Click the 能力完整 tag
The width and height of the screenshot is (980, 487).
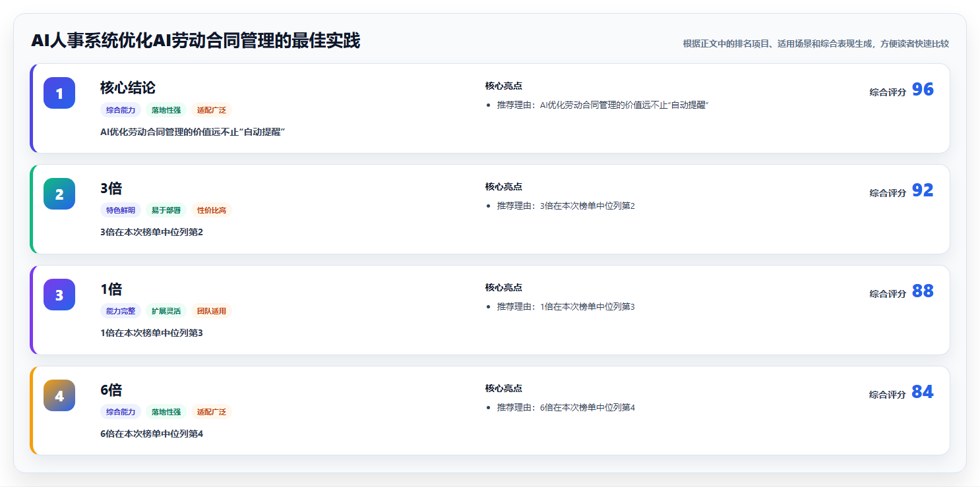click(121, 311)
